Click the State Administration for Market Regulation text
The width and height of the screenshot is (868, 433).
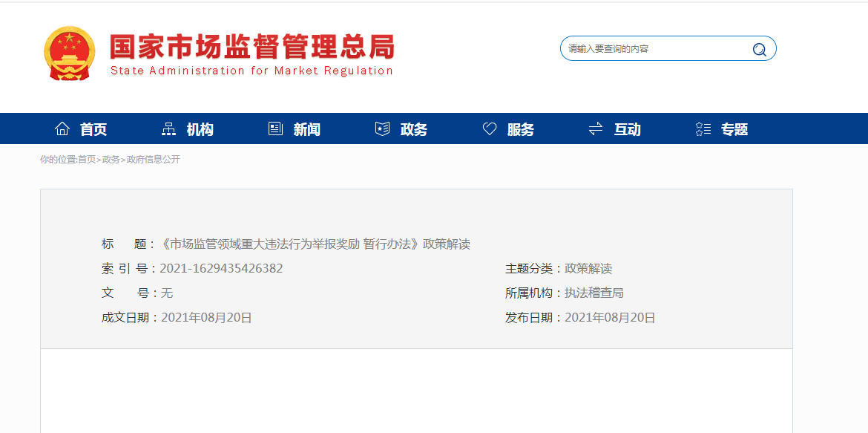(x=252, y=71)
